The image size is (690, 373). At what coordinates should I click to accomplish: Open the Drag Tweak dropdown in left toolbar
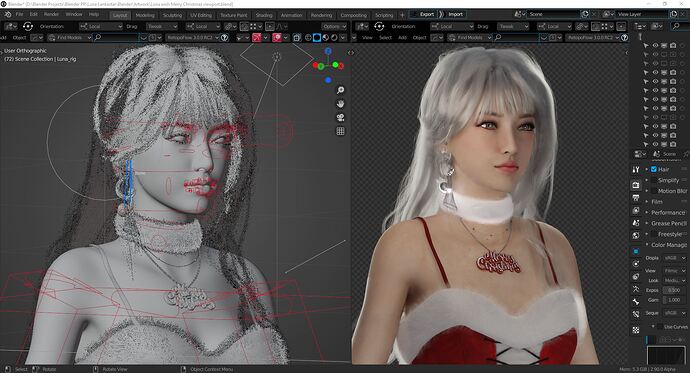click(161, 26)
